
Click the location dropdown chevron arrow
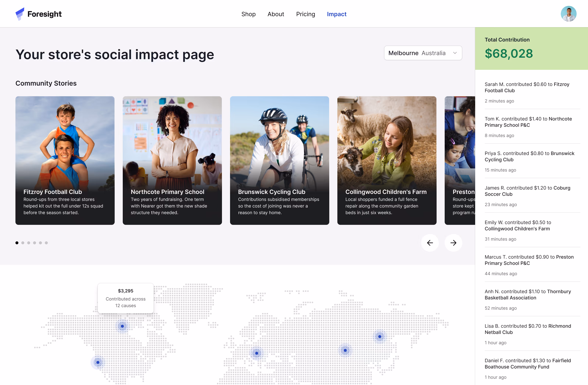[455, 53]
